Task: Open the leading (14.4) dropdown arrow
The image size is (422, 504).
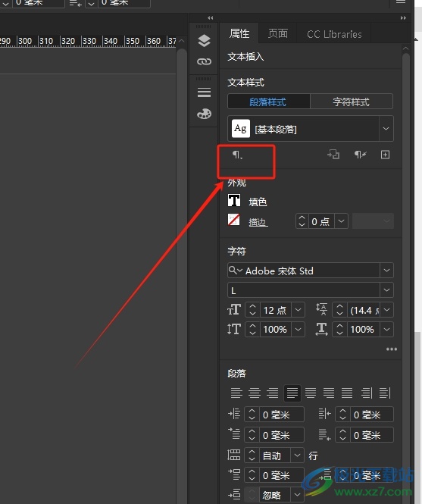Action: tap(387, 310)
